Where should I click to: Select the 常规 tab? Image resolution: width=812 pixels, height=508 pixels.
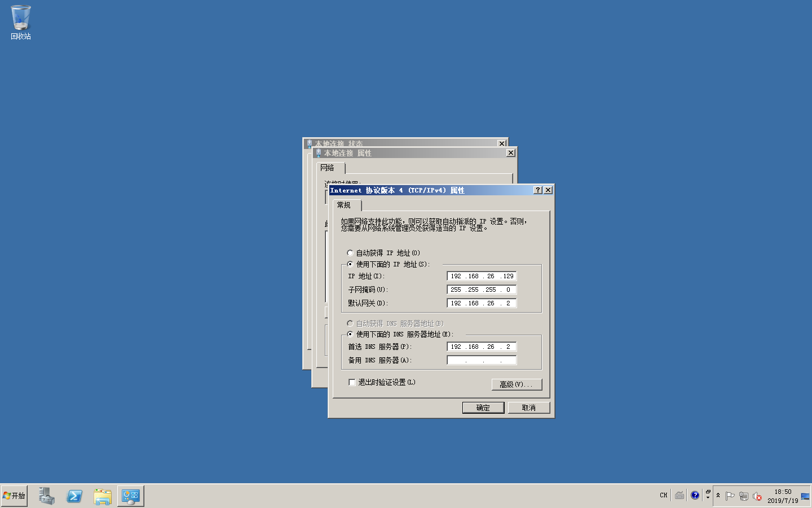[x=344, y=205]
